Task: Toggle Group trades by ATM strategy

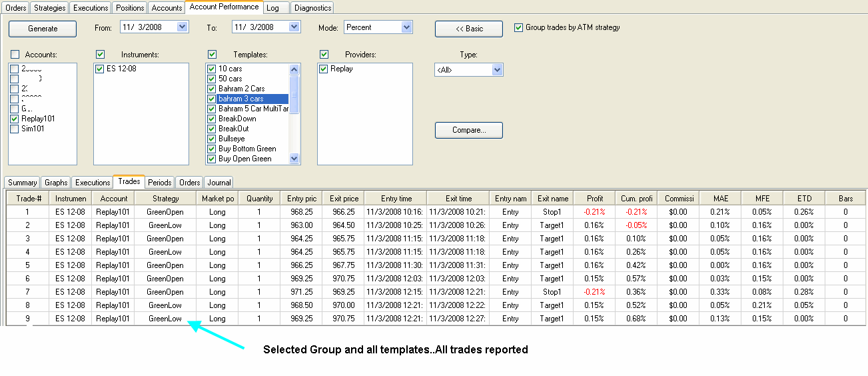Action: coord(519,28)
